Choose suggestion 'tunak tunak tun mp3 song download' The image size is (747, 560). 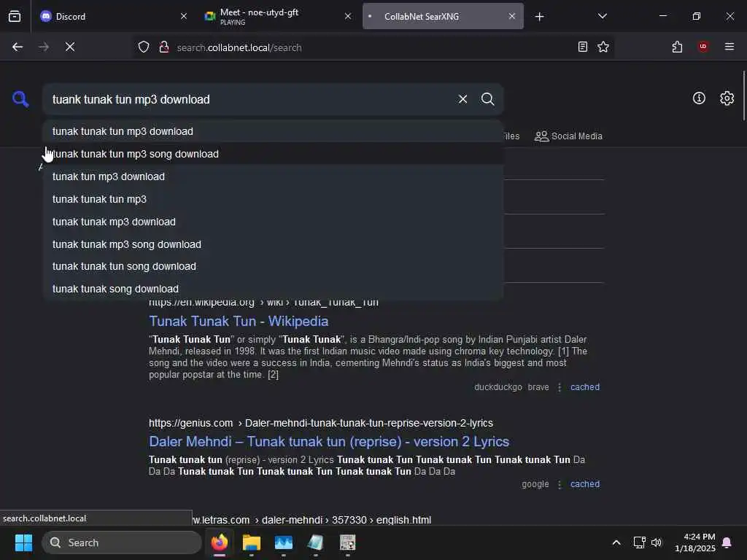click(273, 154)
